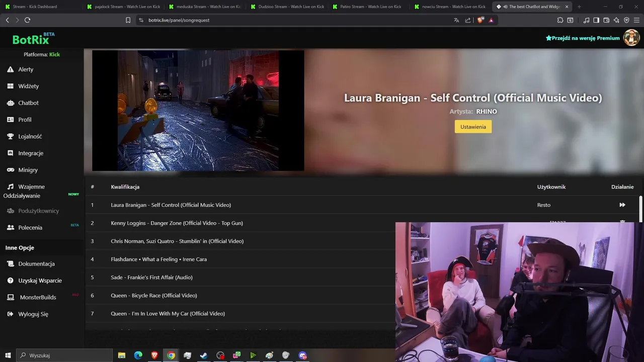This screenshot has height=362, width=644.
Task: Open the Brave playlist music note icon
Action: coord(586,20)
